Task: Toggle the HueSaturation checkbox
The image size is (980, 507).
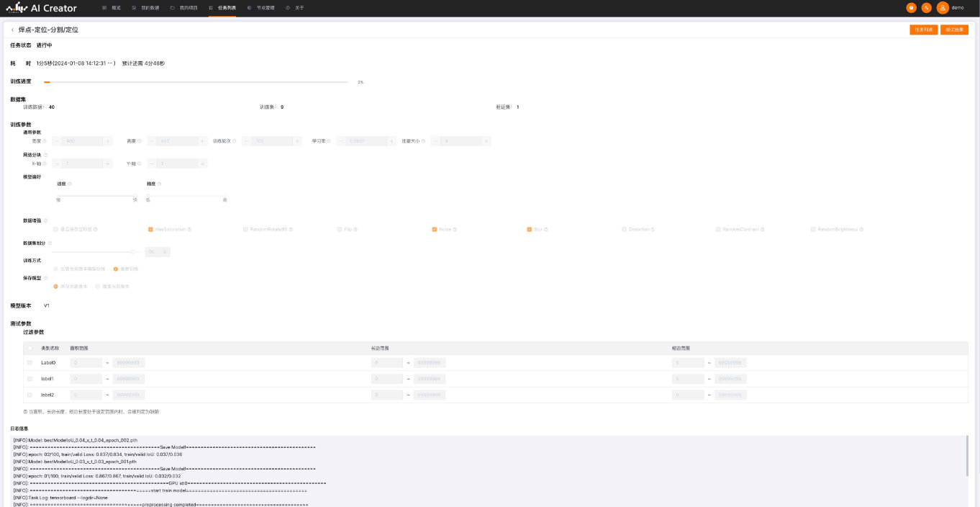Action: (x=150, y=229)
